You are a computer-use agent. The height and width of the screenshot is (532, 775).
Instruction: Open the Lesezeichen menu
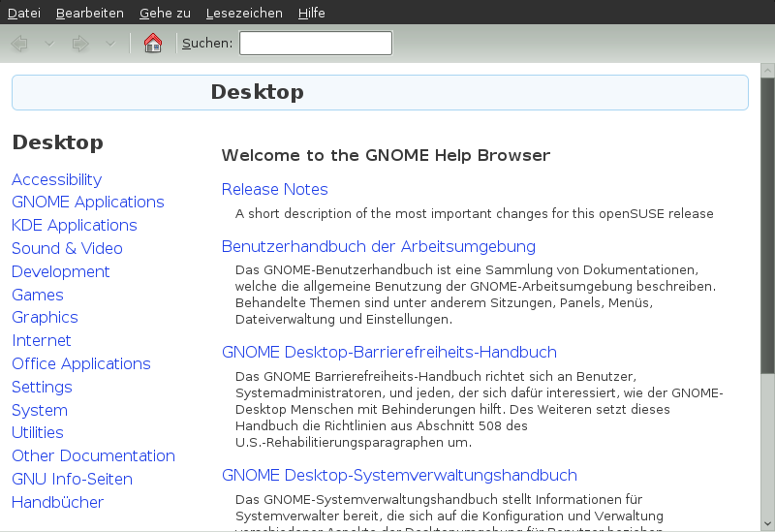click(x=244, y=13)
